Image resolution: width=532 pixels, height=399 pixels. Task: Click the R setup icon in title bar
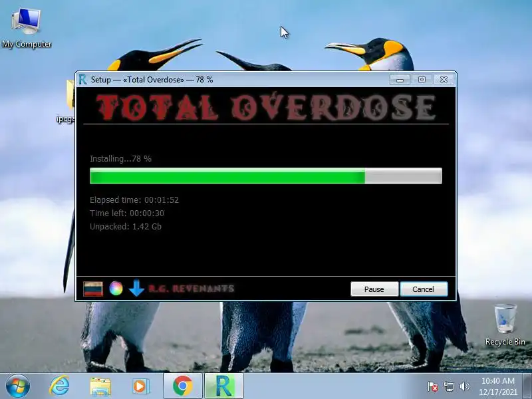[x=82, y=80]
